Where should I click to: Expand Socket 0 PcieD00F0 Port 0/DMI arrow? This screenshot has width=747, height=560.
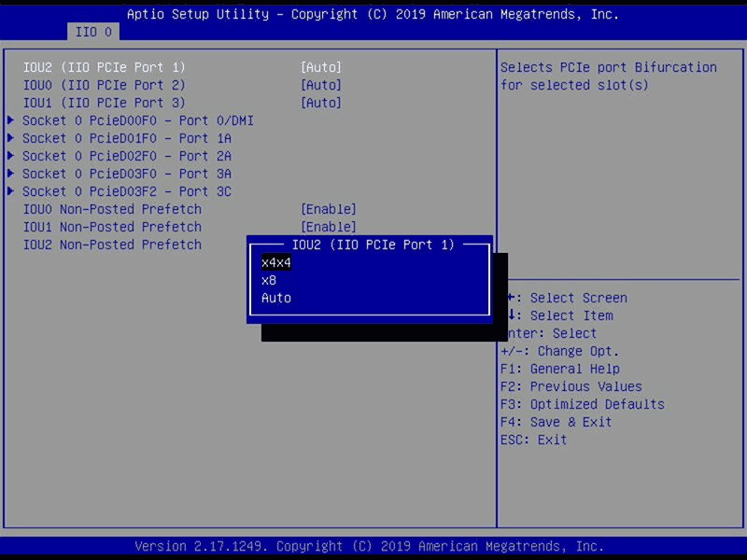tap(11, 120)
